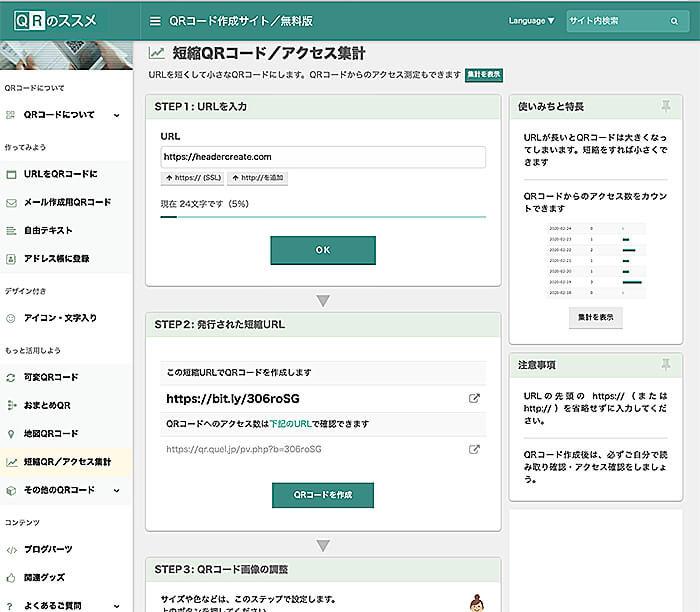Click the pin icon on 使いみちと特長 panel
700x612 pixels.
click(x=666, y=106)
